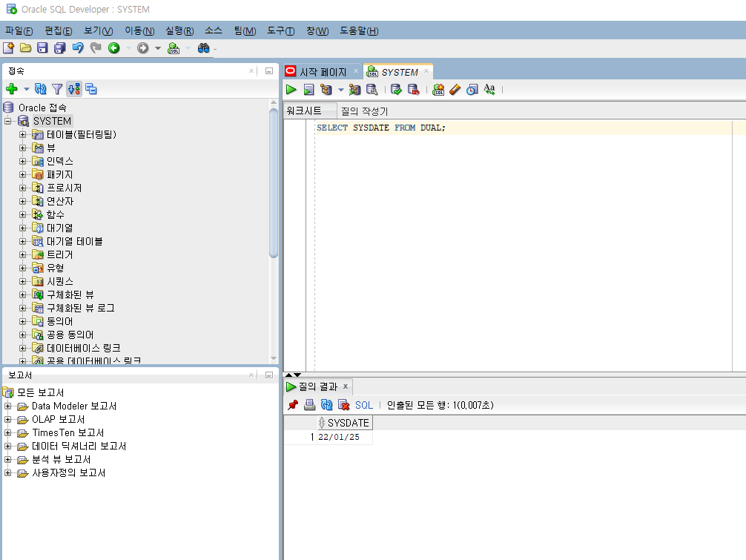Open the 편집(E) menu
The image size is (746, 560).
click(x=59, y=31)
